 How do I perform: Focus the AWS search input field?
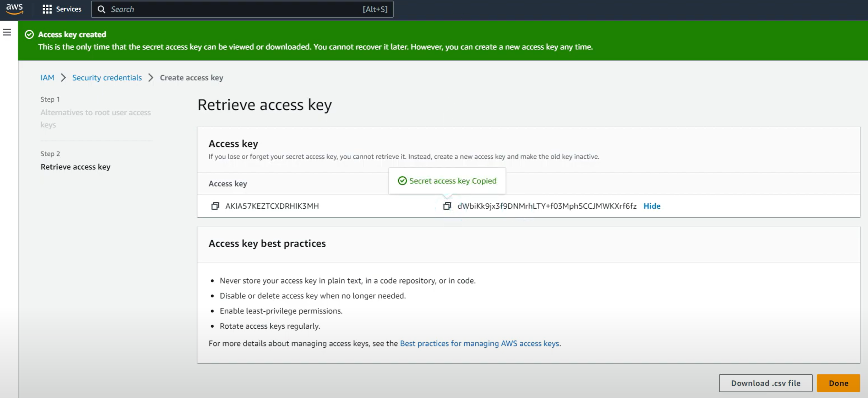(x=234, y=9)
